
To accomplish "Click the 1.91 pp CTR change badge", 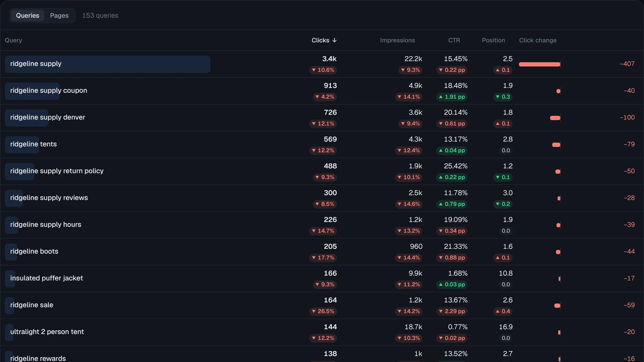I will 452,97.
